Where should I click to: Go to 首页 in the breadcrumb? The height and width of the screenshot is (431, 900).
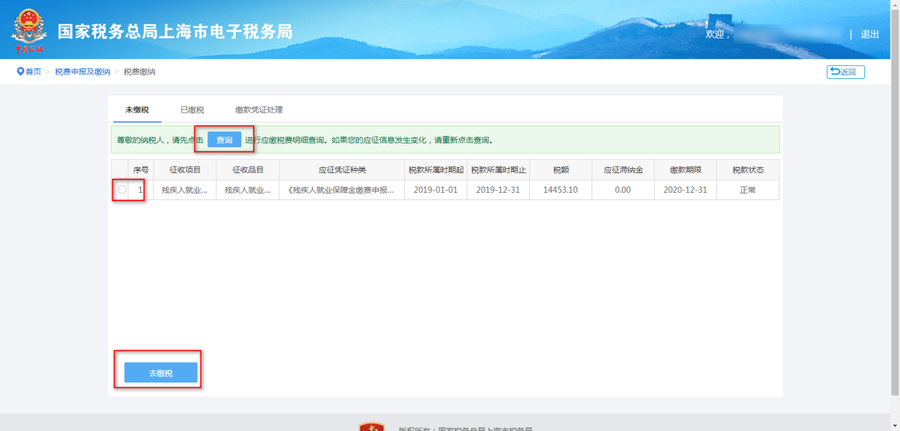(x=33, y=72)
